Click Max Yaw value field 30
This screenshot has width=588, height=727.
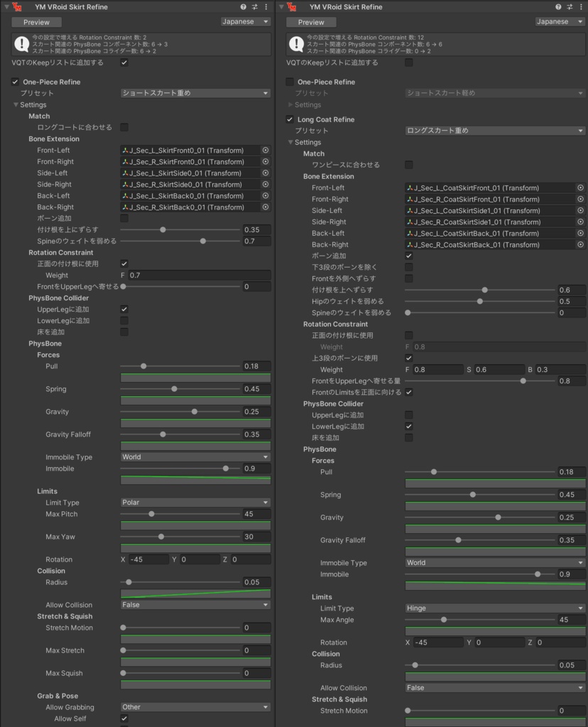point(256,537)
